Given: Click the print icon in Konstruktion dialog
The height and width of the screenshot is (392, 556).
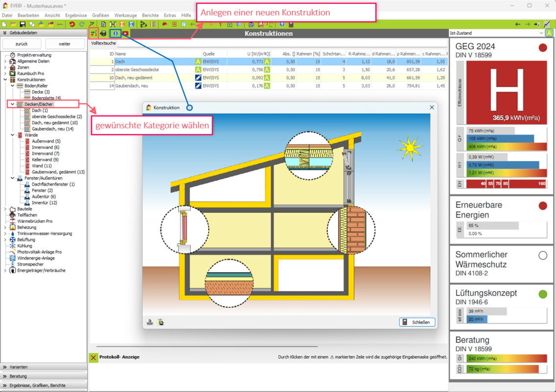Looking at the screenshot, I should tap(150, 322).
